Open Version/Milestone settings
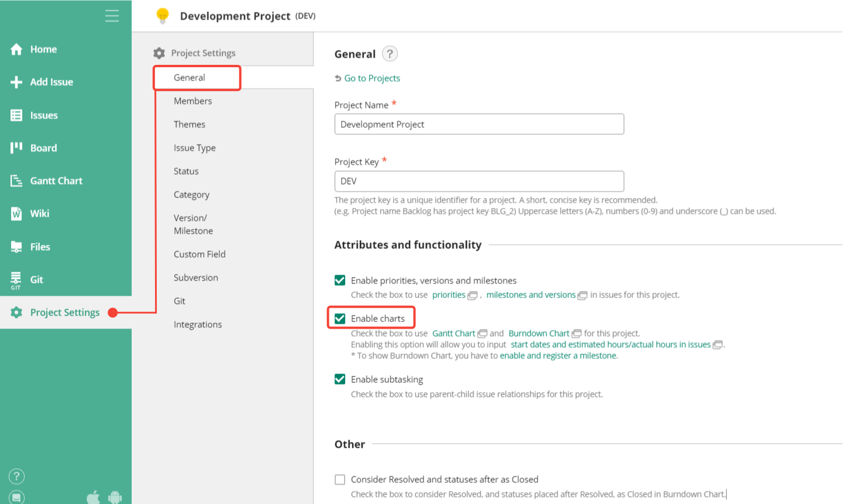Viewport: 843px width, 504px height. (194, 225)
